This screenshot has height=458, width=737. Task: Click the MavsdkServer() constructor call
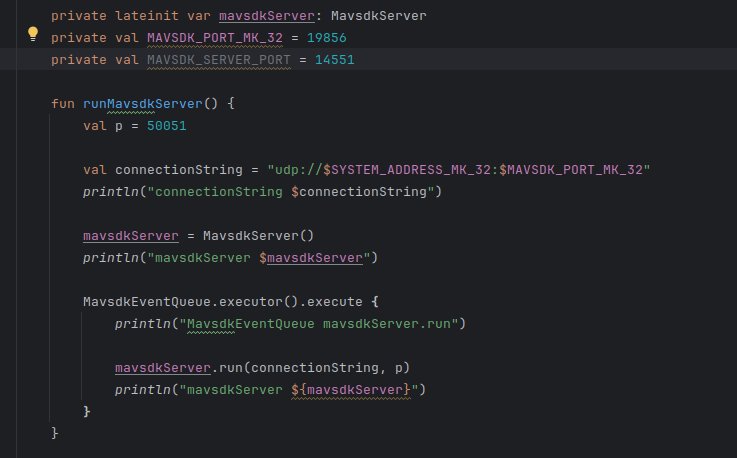(x=258, y=236)
